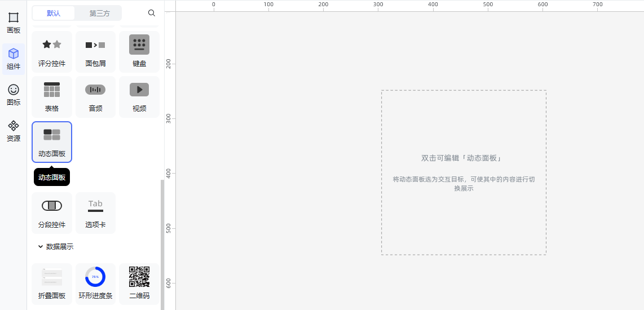Open the 资源 resources panel

coord(14,131)
